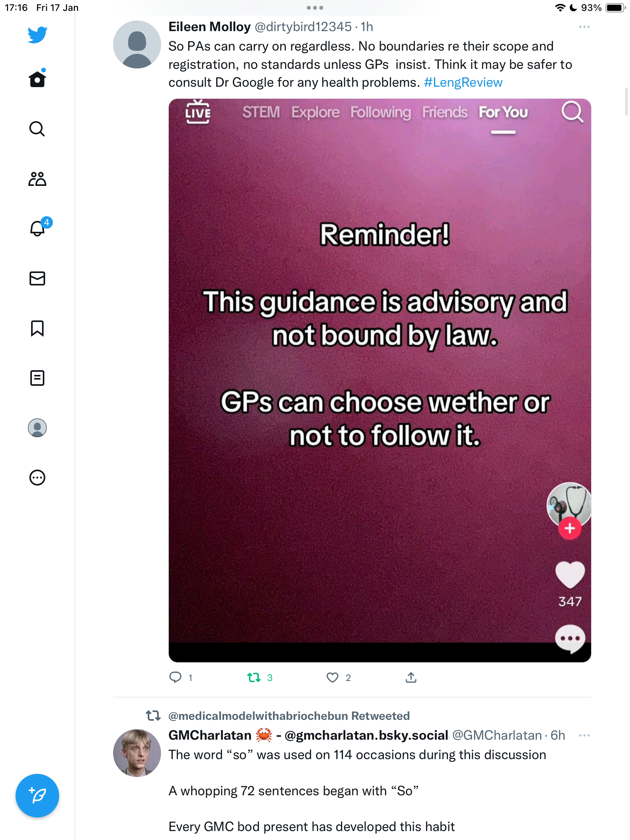Share Eileen Molloy's tweet
630x840 pixels.
click(x=411, y=677)
